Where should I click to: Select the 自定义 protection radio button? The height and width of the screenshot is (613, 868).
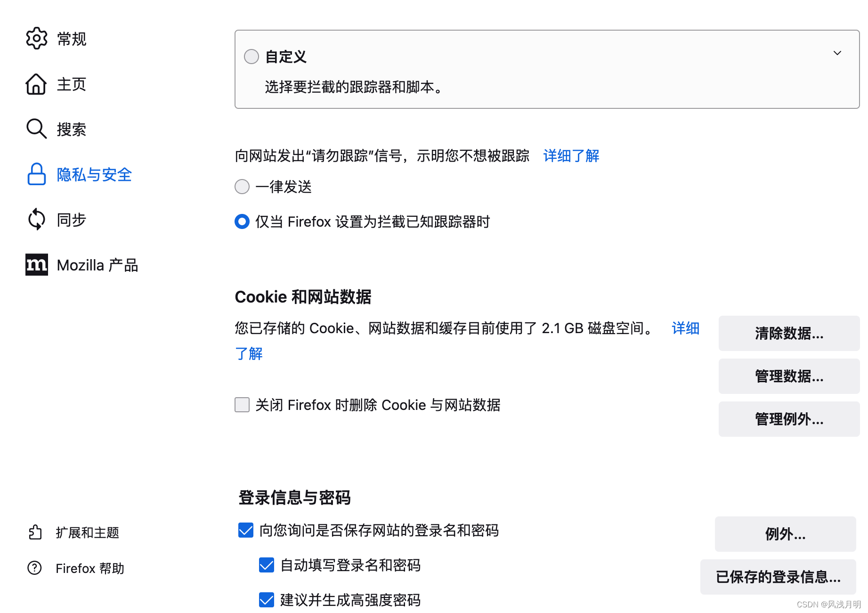[251, 57]
